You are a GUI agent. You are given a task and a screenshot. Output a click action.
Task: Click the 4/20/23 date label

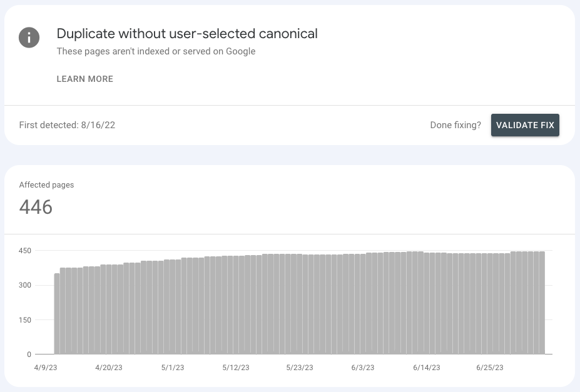[108, 368]
